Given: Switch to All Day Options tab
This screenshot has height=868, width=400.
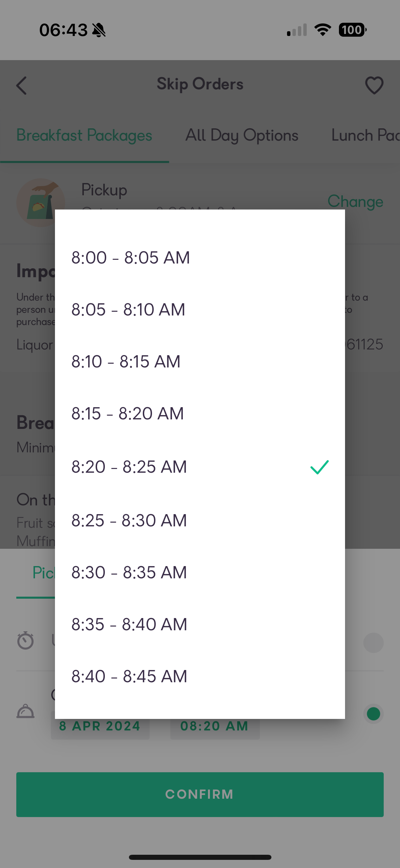Looking at the screenshot, I should coord(242,135).
